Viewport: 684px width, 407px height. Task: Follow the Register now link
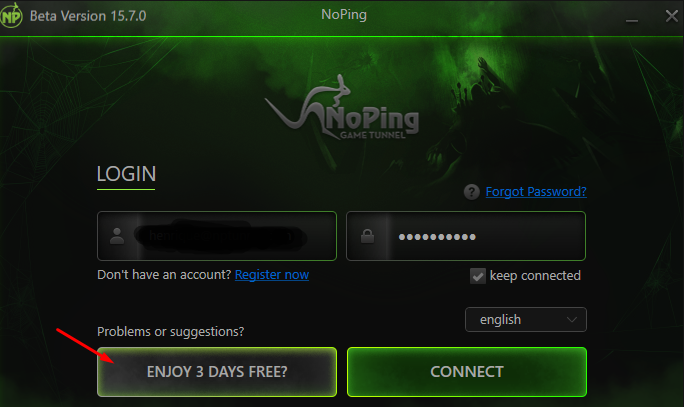coord(272,274)
